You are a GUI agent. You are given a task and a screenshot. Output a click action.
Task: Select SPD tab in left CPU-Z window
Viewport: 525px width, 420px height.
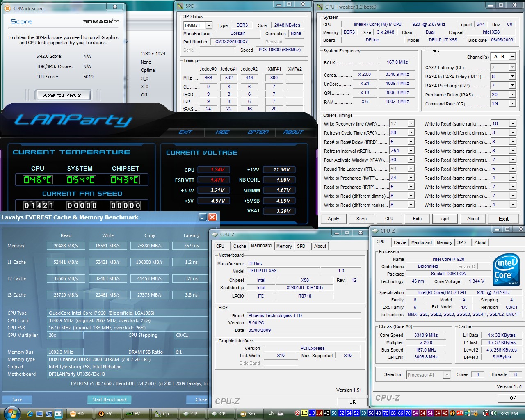(x=301, y=246)
